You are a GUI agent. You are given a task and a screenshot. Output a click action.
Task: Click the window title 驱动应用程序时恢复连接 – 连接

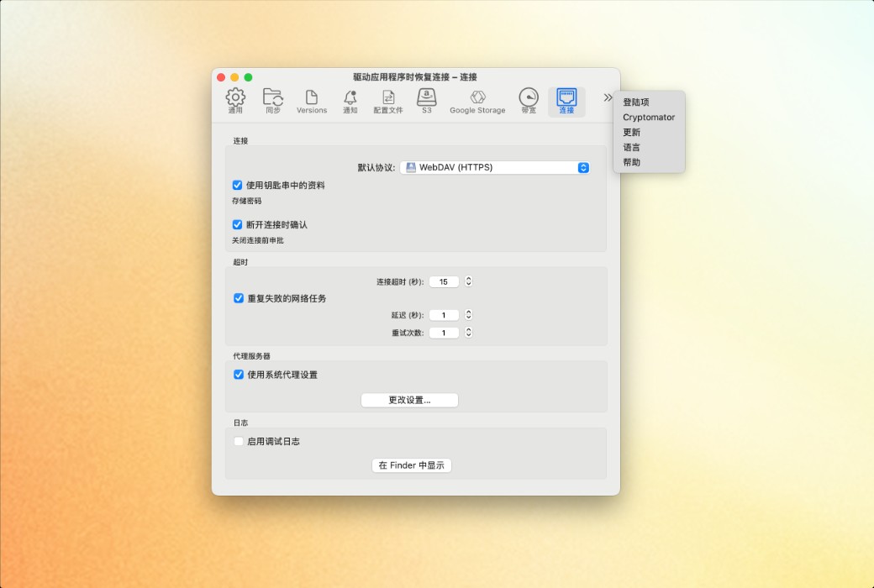415,77
